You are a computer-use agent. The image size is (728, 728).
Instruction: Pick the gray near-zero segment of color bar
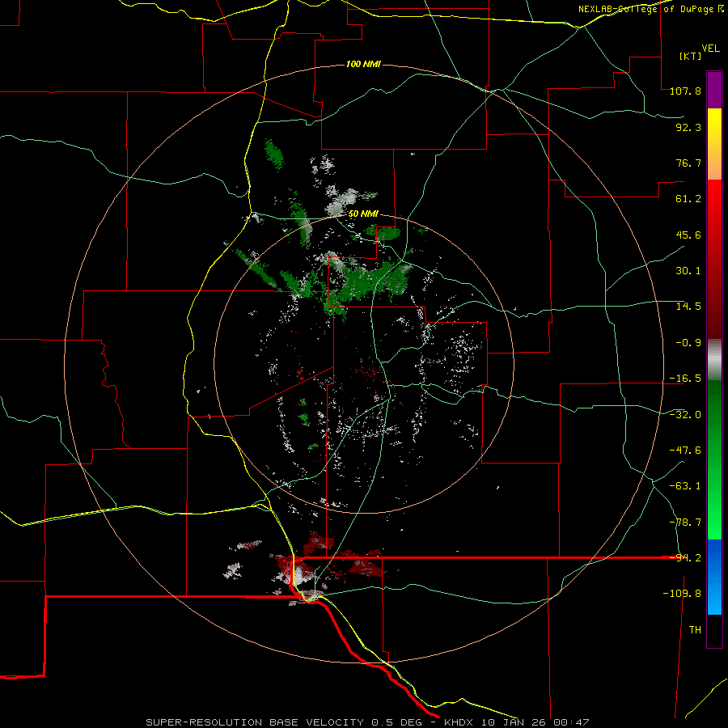tap(714, 360)
